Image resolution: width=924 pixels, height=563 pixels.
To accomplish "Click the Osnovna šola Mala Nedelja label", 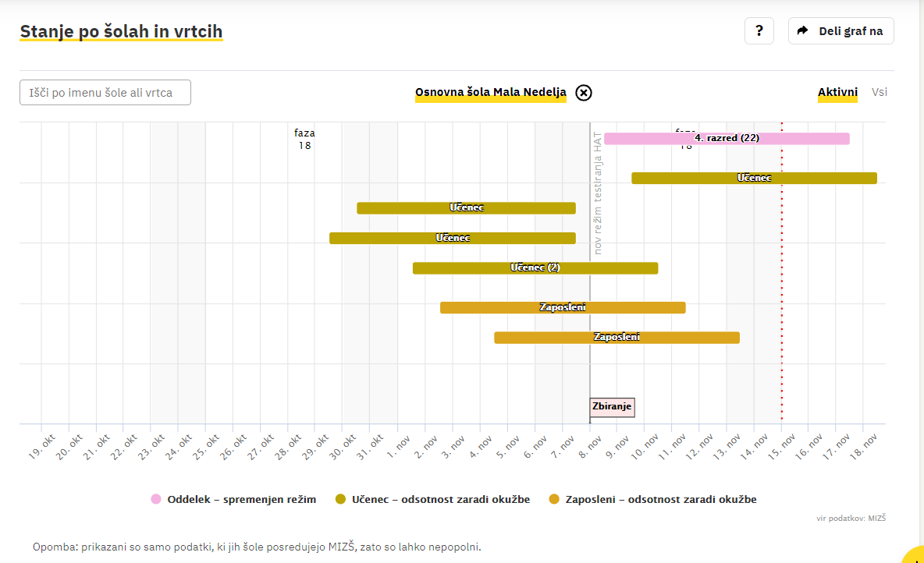I will [490, 92].
